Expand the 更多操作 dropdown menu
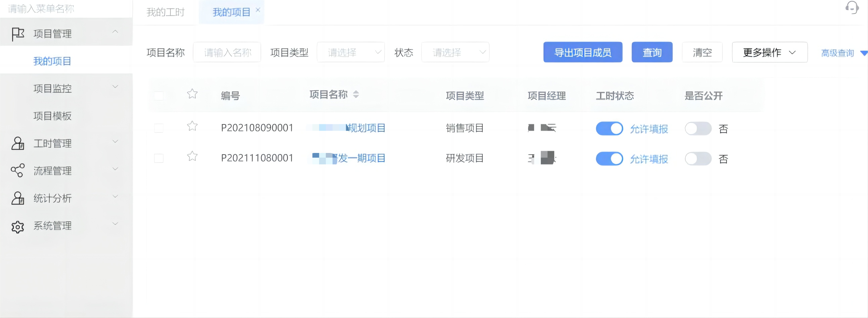868x318 pixels. click(x=769, y=52)
